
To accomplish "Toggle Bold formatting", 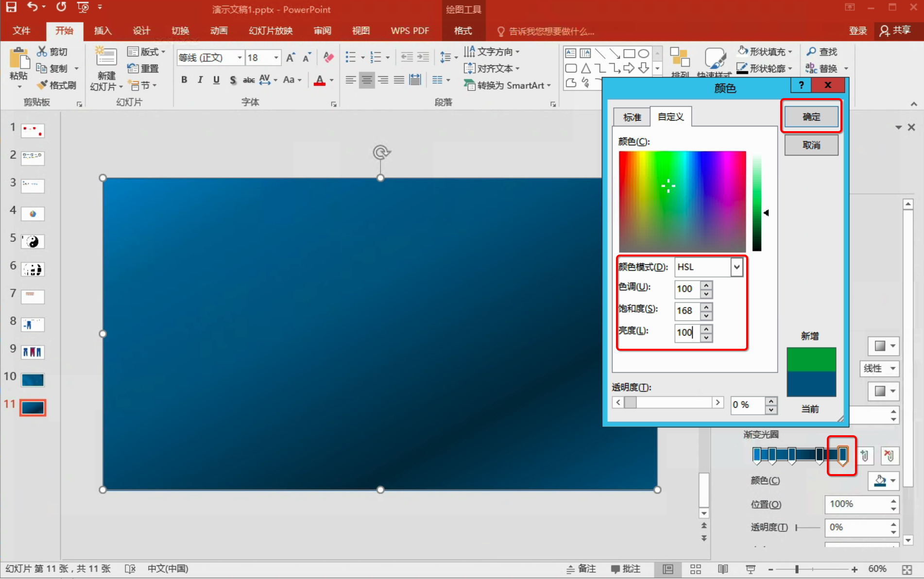I will pos(184,80).
